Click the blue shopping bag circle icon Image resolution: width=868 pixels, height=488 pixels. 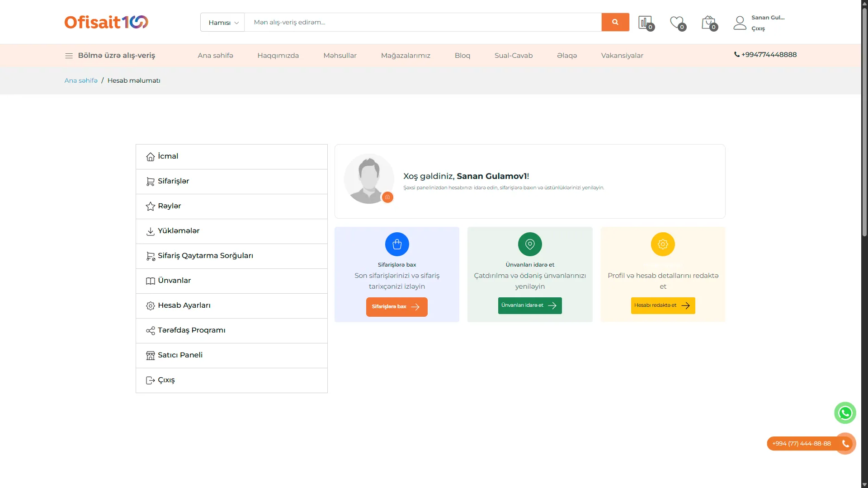(397, 244)
